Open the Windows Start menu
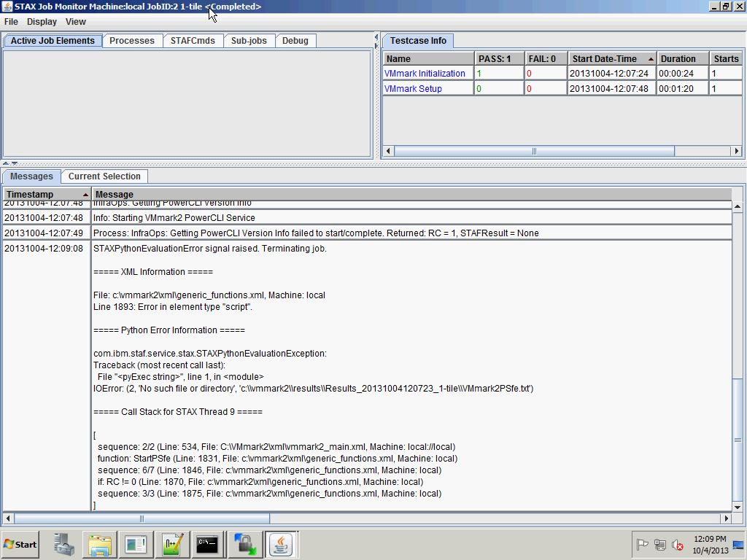 pyautogui.click(x=20, y=544)
